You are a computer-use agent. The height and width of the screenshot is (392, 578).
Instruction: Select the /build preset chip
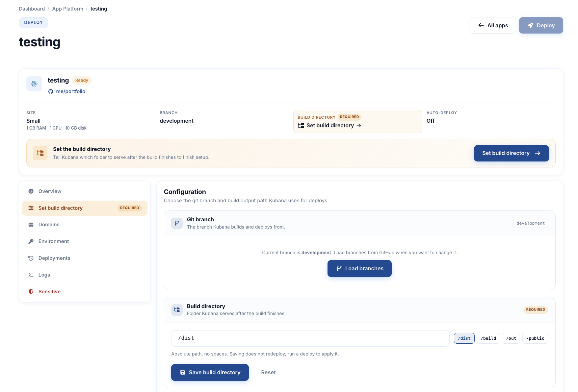488,338
